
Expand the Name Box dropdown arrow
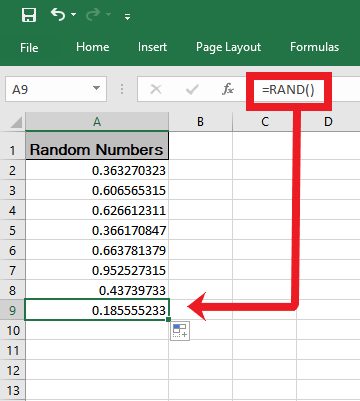(96, 89)
